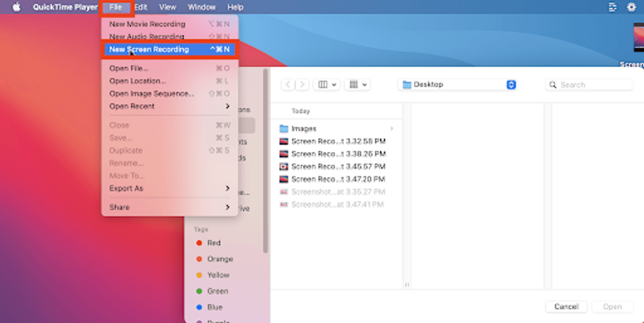This screenshot has width=644, height=323.
Task: Open the Control Center settings icon
Action: click(x=632, y=7)
